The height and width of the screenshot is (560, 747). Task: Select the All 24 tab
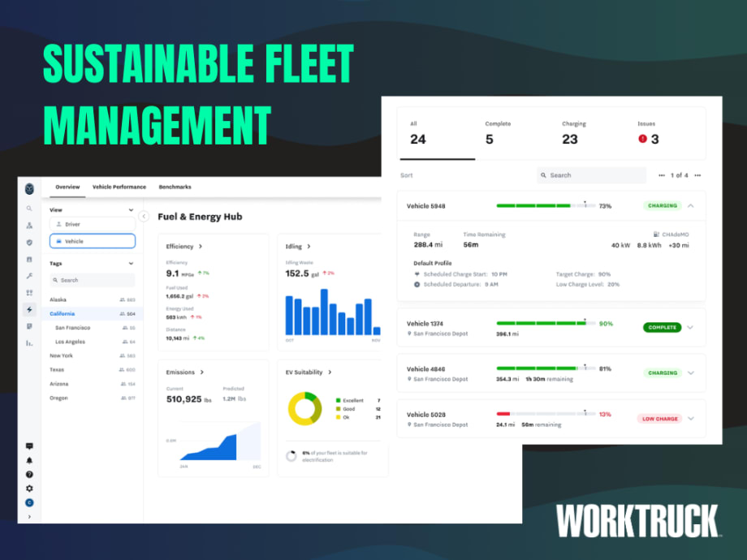tap(438, 133)
